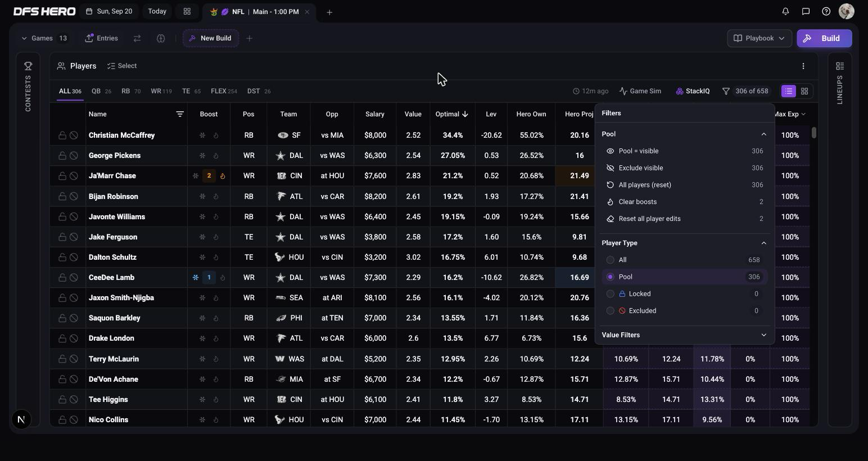Add a new slate tab with plus

click(x=329, y=12)
